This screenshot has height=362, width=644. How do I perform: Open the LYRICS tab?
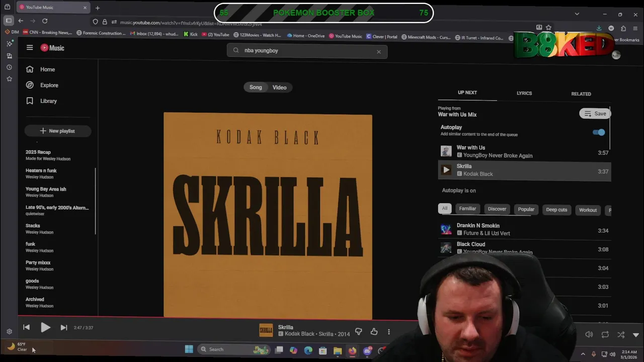524,93
